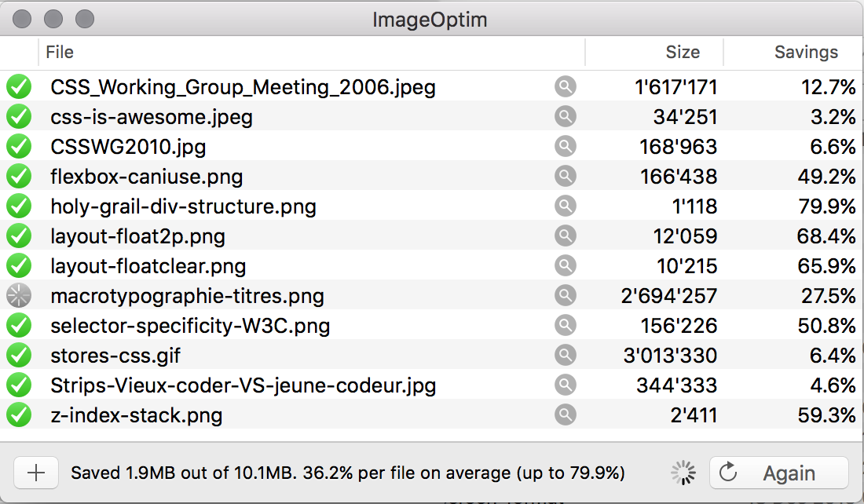Open the magnifier preview for CSS_Working_Group_Meeting_2006.jpeg
Image resolution: width=864 pixels, height=504 pixels.
tap(566, 86)
